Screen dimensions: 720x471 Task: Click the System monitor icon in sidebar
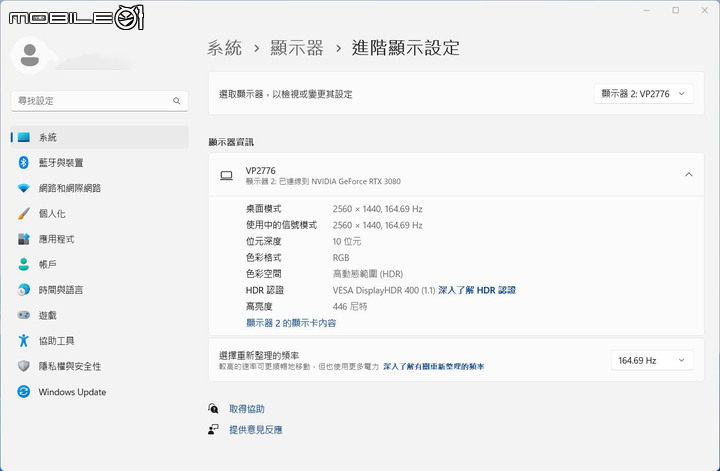[x=23, y=137]
